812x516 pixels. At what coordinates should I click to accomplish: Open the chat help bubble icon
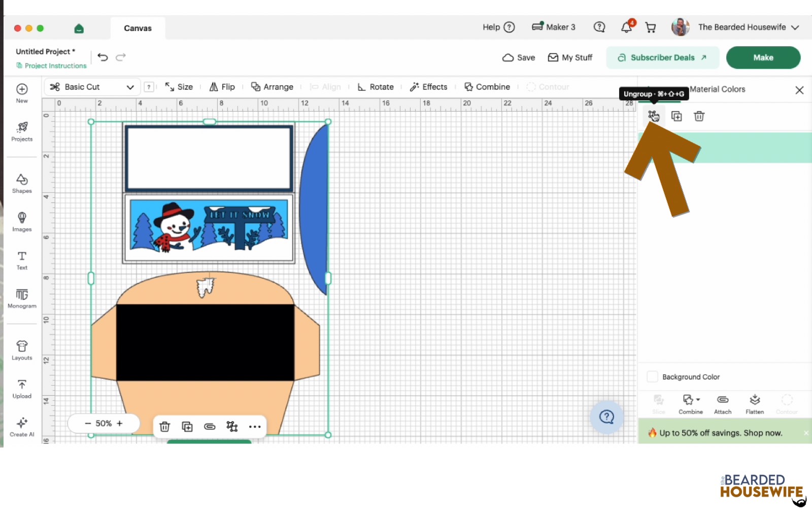coord(599,27)
